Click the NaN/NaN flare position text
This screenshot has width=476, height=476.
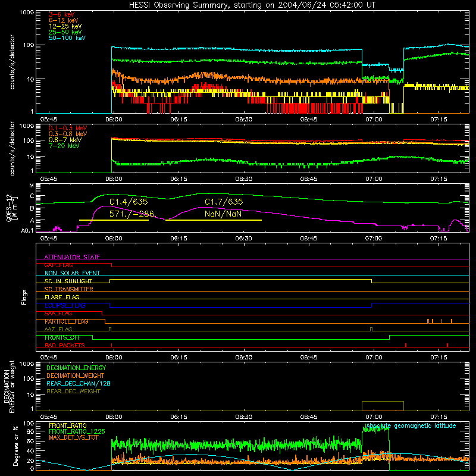pyautogui.click(x=223, y=214)
